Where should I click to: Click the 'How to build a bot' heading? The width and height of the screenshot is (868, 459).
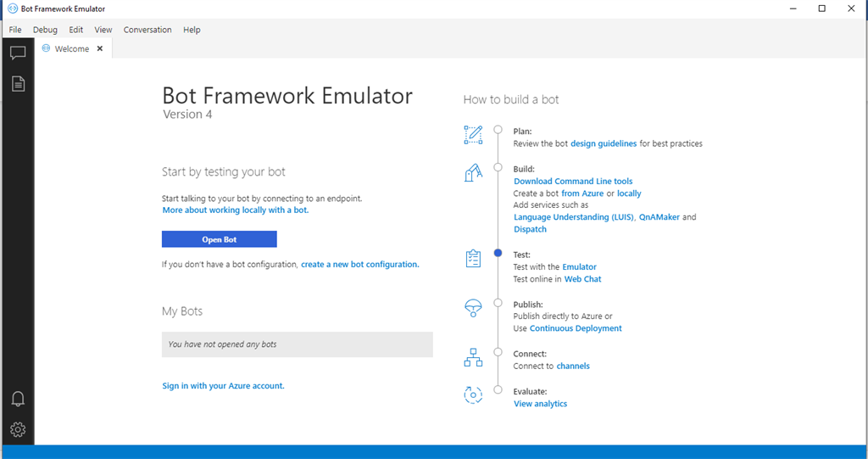tap(511, 100)
